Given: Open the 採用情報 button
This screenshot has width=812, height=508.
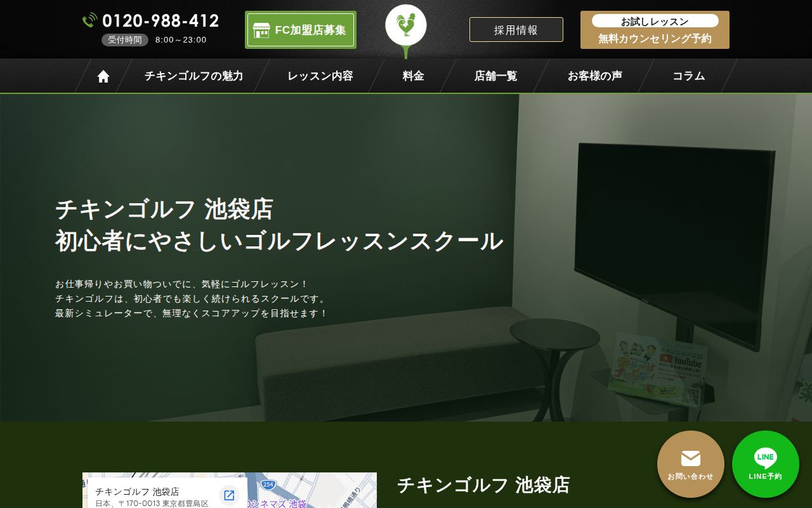Looking at the screenshot, I should pos(516,30).
